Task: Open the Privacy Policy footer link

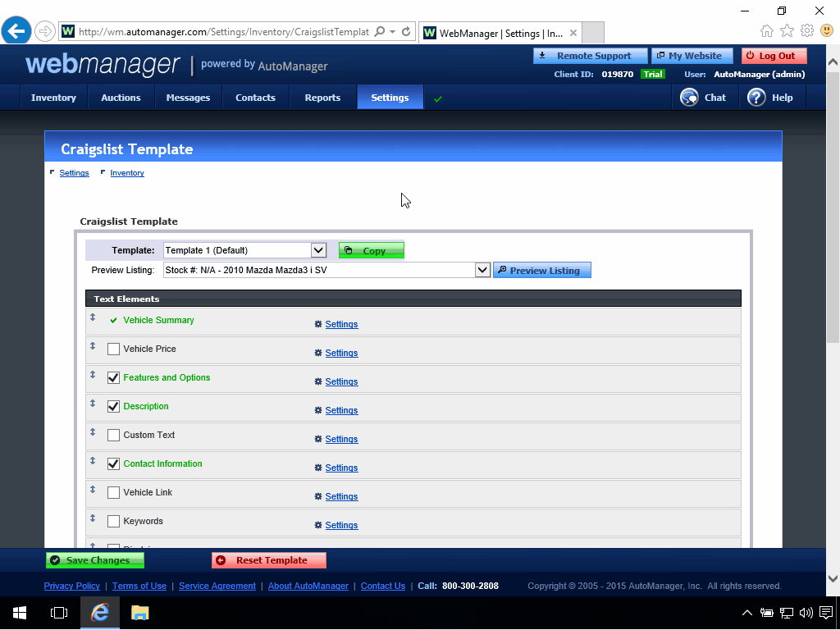Action: [x=72, y=586]
